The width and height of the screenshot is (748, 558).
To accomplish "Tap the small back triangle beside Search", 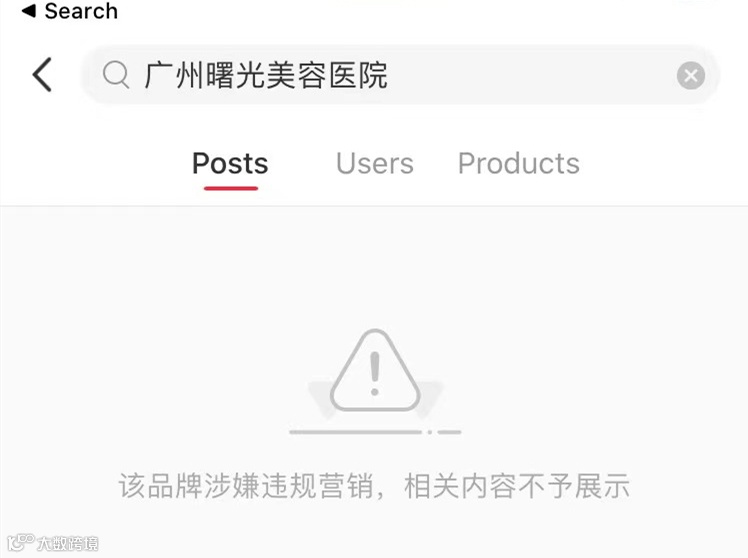I will click(29, 11).
